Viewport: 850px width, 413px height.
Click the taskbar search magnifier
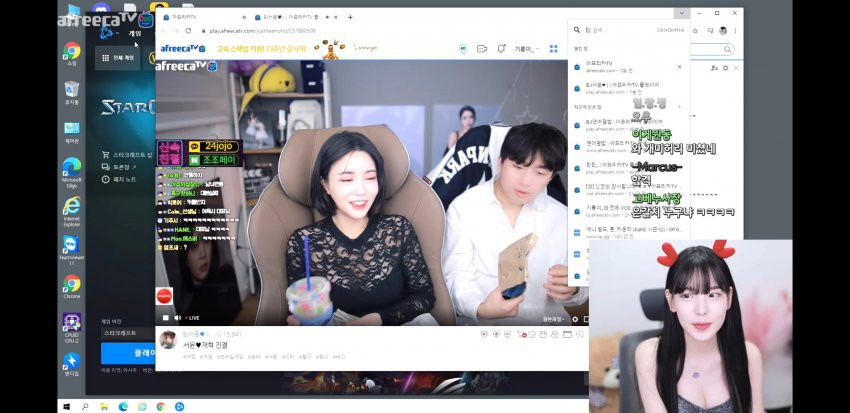(85, 406)
